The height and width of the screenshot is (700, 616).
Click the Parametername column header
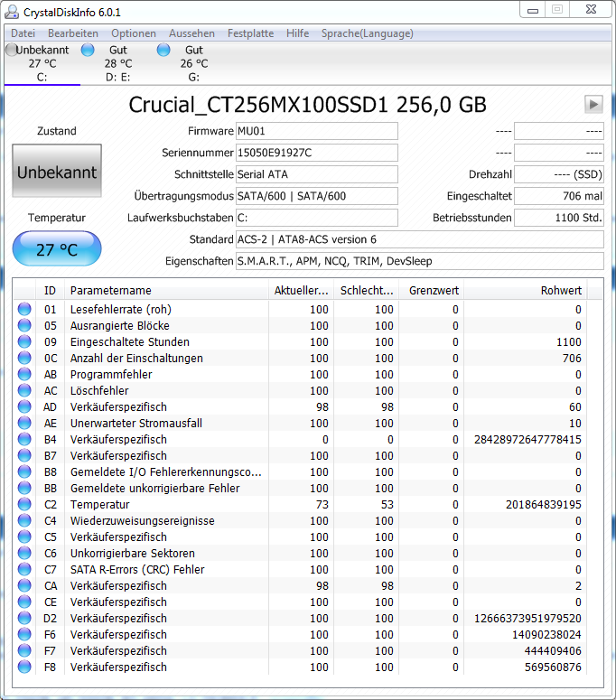point(166,291)
